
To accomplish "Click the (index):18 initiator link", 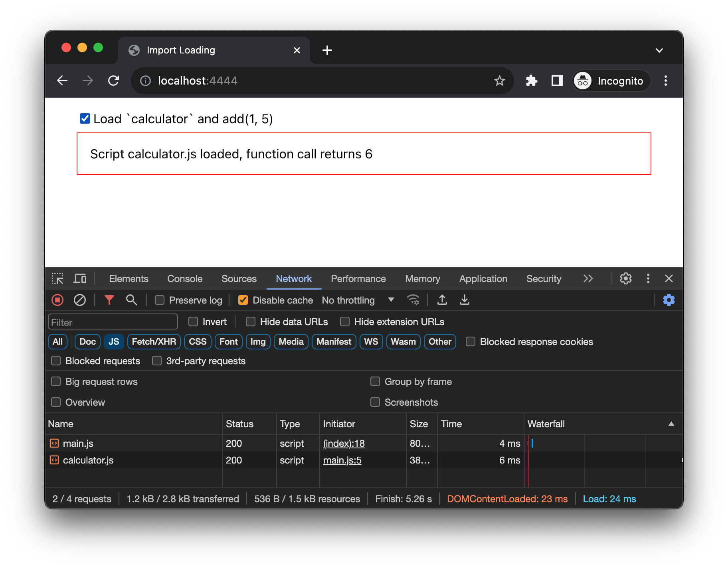I will [344, 443].
